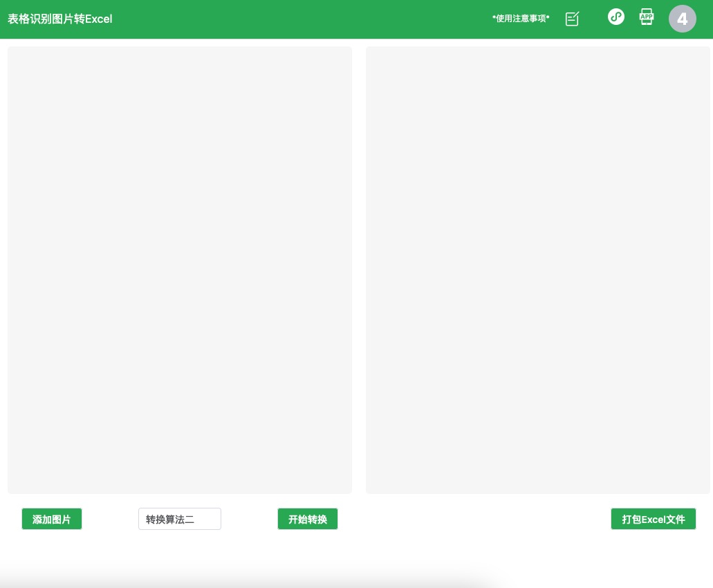This screenshot has height=588, width=713.
Task: Open the user account circle in header
Action: coord(682,19)
